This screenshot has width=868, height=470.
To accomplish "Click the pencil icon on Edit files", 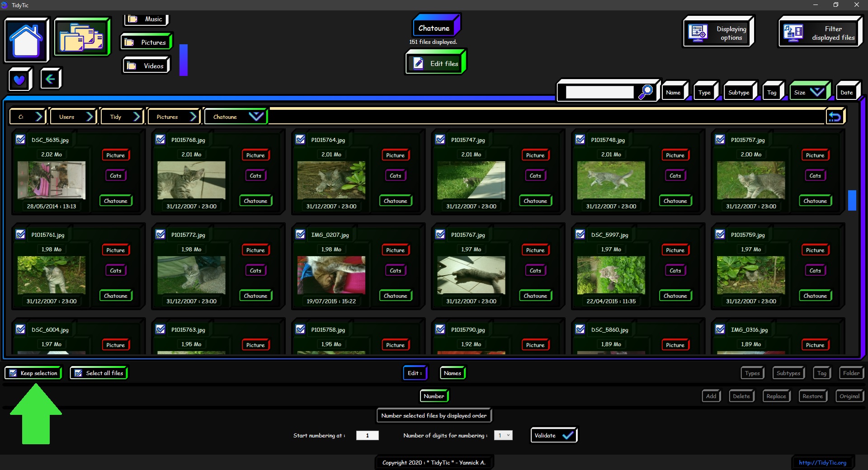I will coord(419,63).
